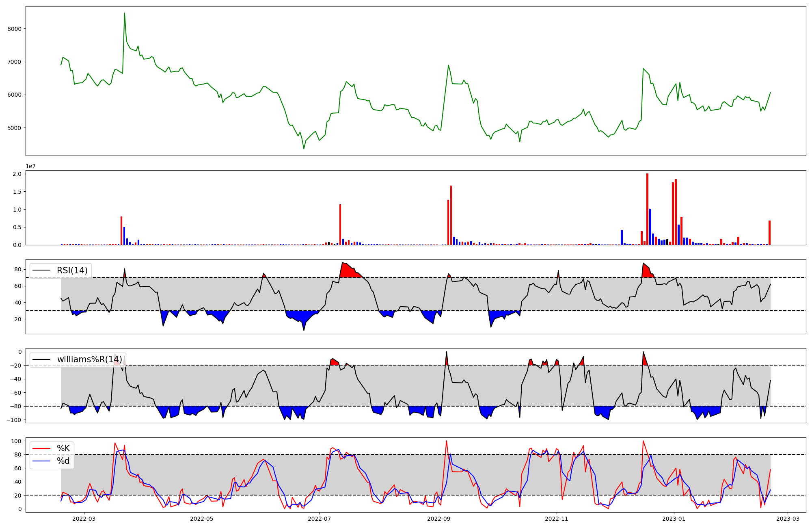
Task: Click the 2022-03 x-axis date label
Action: click(x=84, y=519)
